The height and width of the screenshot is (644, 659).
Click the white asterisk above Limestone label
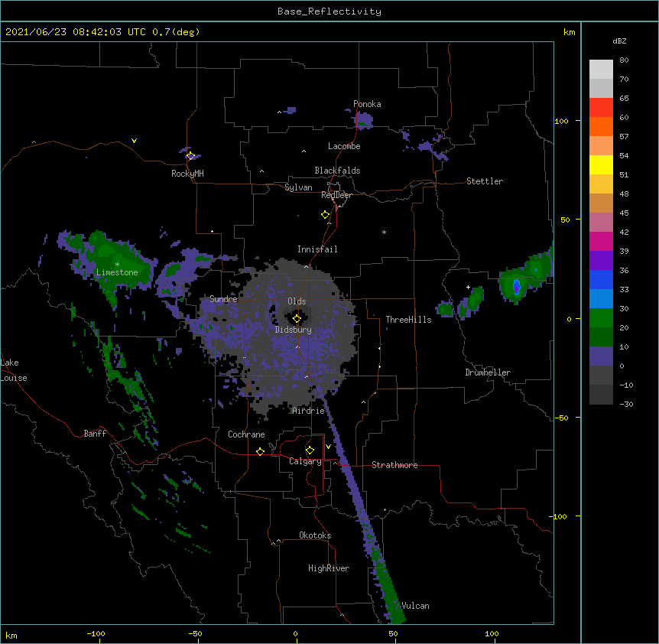[117, 264]
